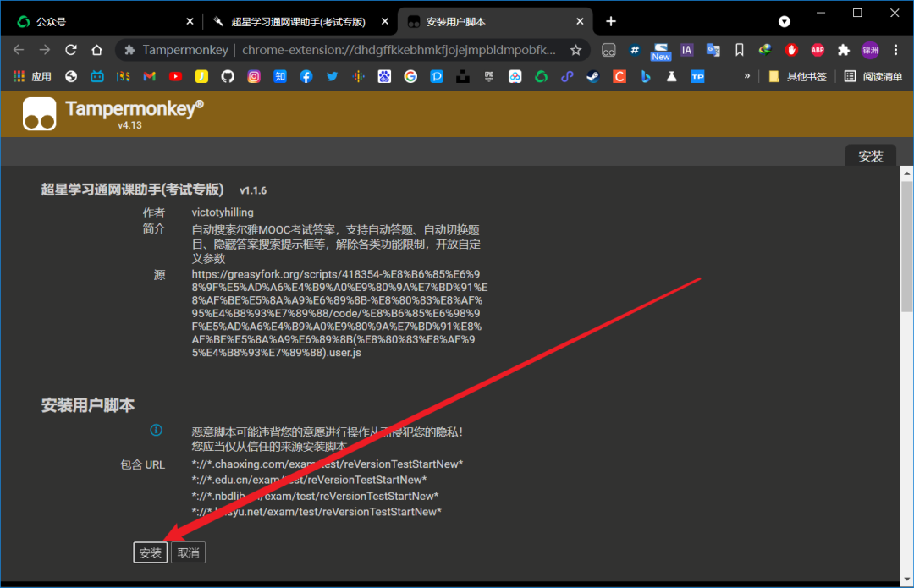Open a new browser tab
The width and height of the screenshot is (914, 588).
[x=611, y=21]
